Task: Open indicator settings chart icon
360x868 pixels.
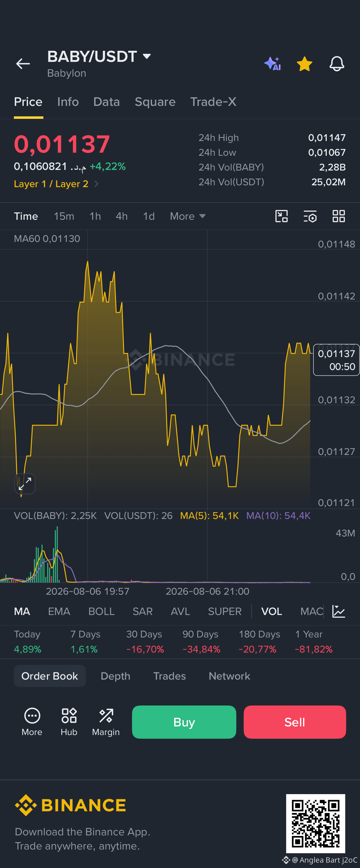Action: click(x=338, y=611)
